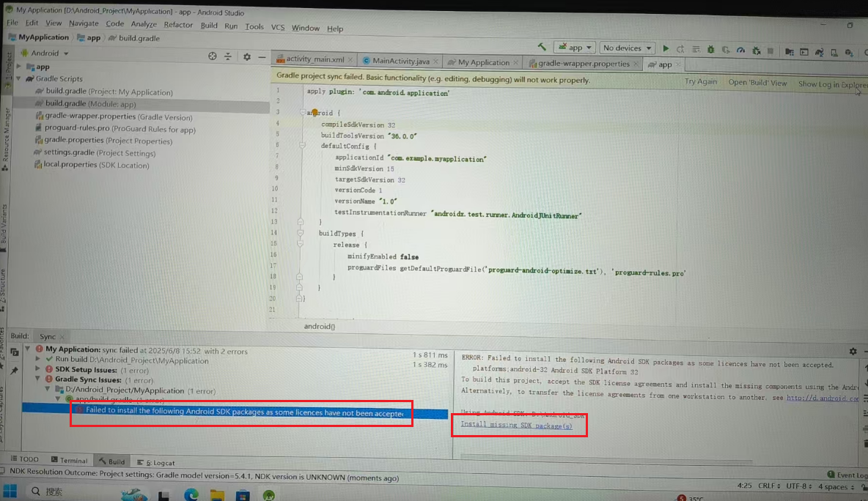Click the pin icon in Build panel
868x501 pixels.
pos(15,371)
